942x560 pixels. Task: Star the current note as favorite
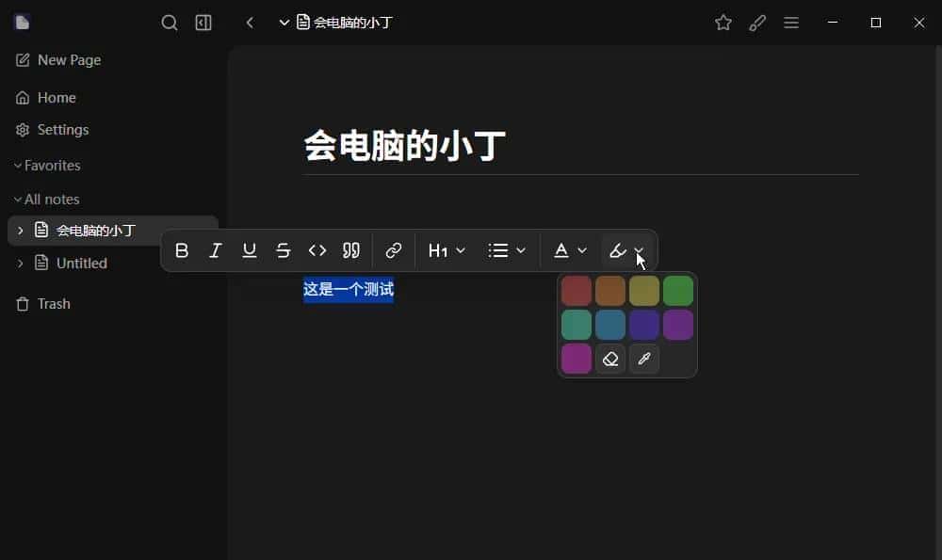pos(723,23)
